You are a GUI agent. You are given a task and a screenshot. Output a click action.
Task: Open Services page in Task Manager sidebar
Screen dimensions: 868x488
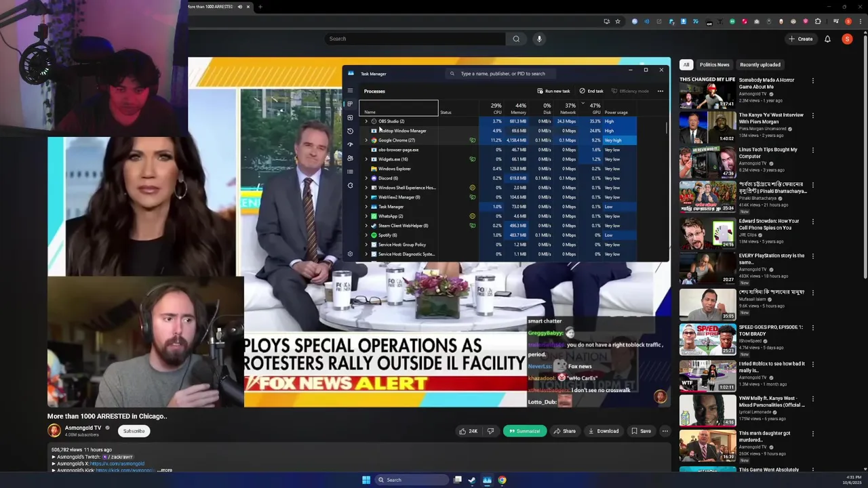[350, 185]
